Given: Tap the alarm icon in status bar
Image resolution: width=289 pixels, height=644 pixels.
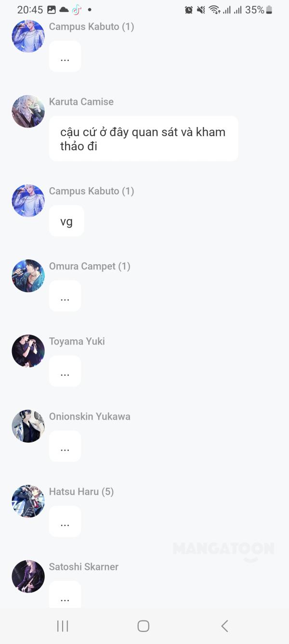Looking at the screenshot, I should coord(189,10).
